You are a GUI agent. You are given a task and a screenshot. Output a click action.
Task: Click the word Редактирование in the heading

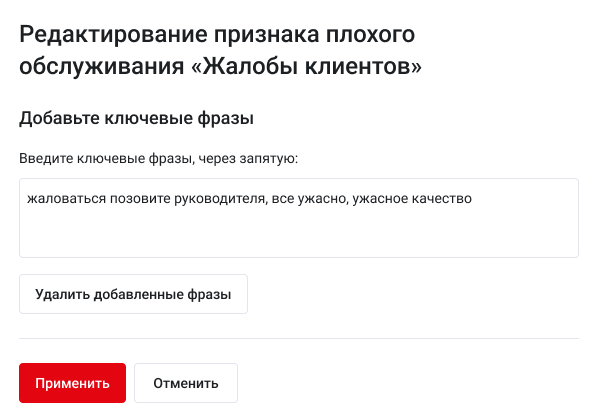point(116,34)
